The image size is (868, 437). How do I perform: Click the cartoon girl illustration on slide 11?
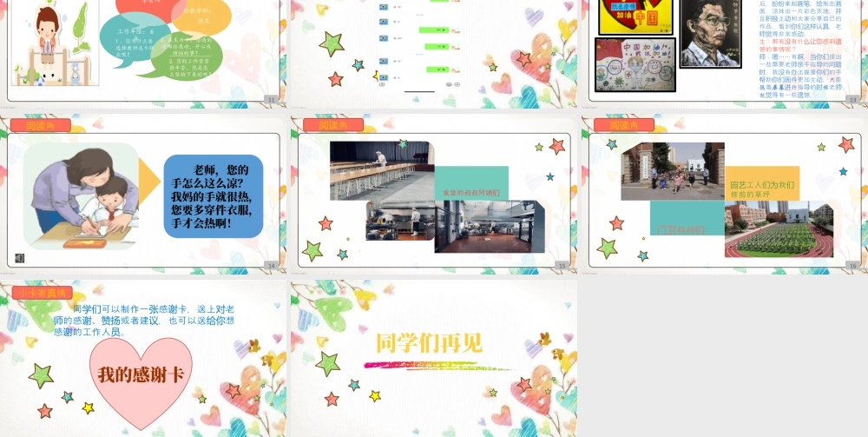point(54,43)
